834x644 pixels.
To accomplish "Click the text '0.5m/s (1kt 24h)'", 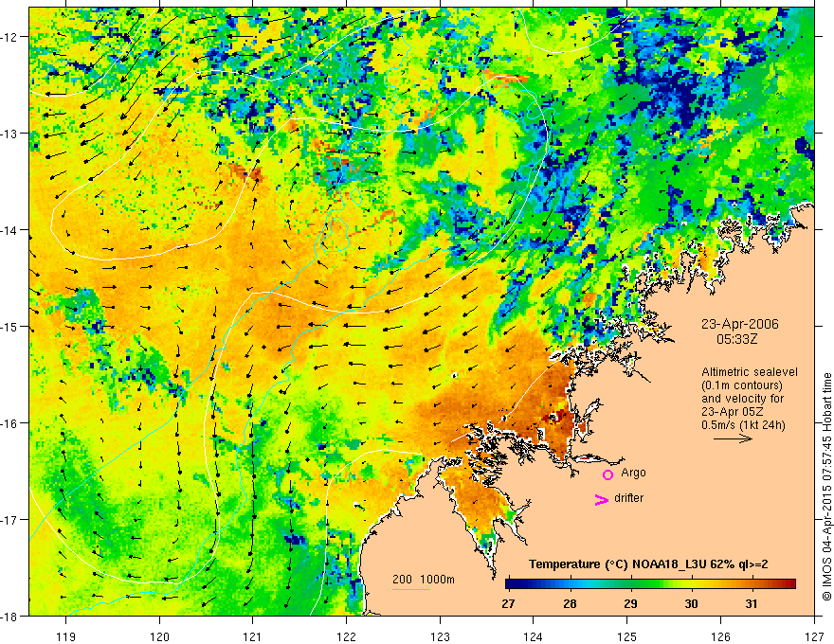I will click(x=743, y=425).
